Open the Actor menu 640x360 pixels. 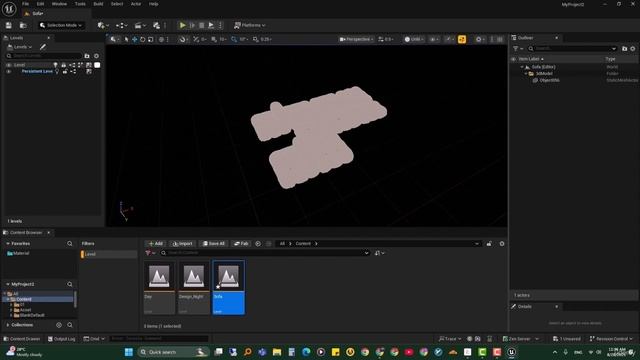(136, 4)
